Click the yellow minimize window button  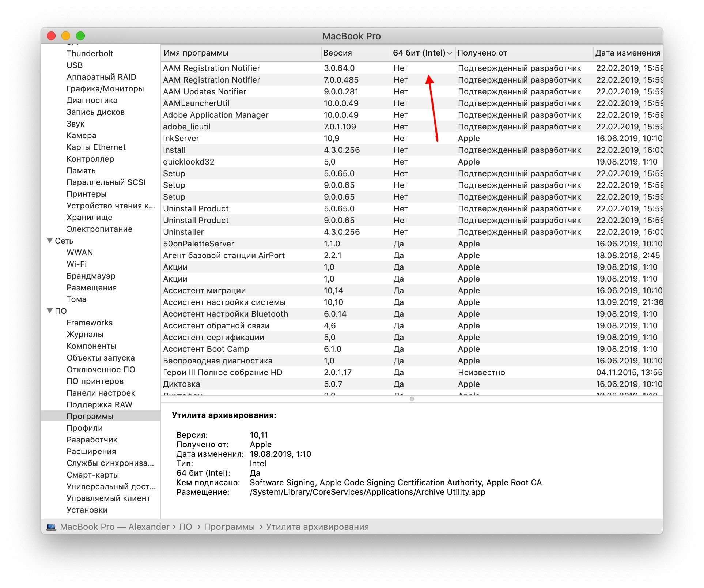coord(66,36)
